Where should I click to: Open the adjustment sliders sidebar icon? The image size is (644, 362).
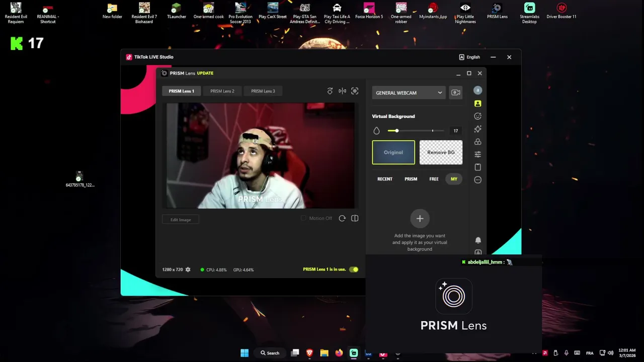[x=477, y=154]
